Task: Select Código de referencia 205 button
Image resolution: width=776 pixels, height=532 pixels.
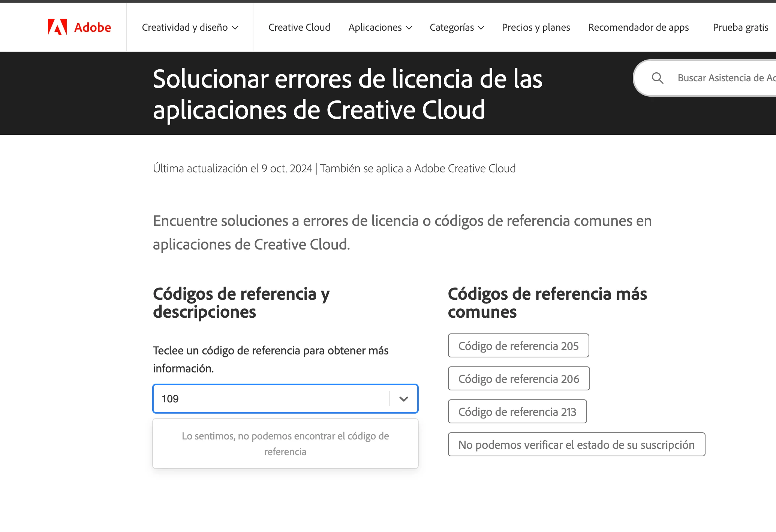Action: [x=518, y=345]
